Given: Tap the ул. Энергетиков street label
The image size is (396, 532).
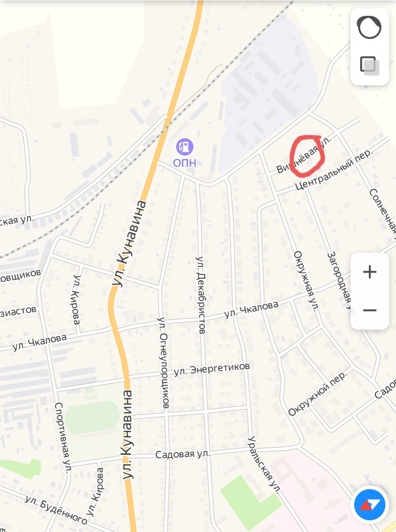Looking at the screenshot, I should click(x=212, y=369).
